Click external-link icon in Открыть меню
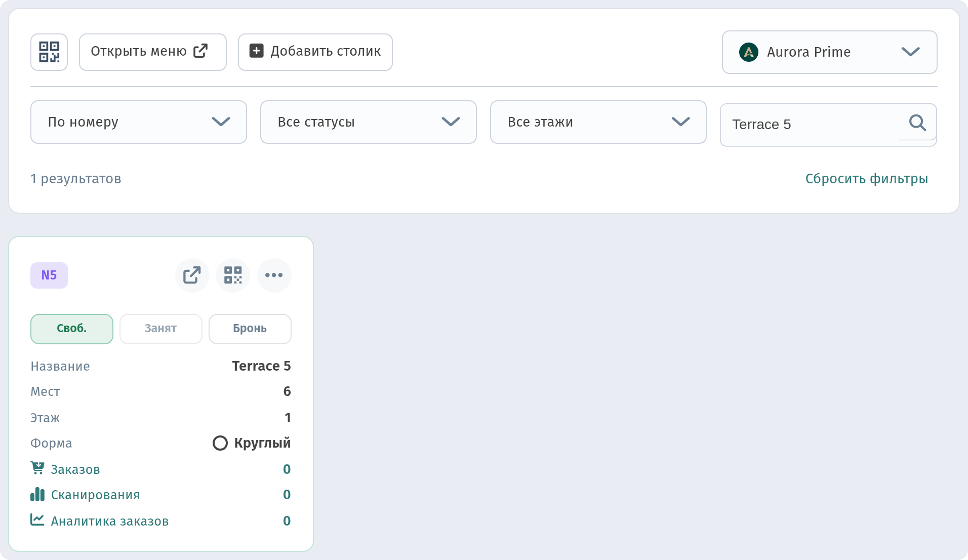The height and width of the screenshot is (560, 968). point(200,51)
